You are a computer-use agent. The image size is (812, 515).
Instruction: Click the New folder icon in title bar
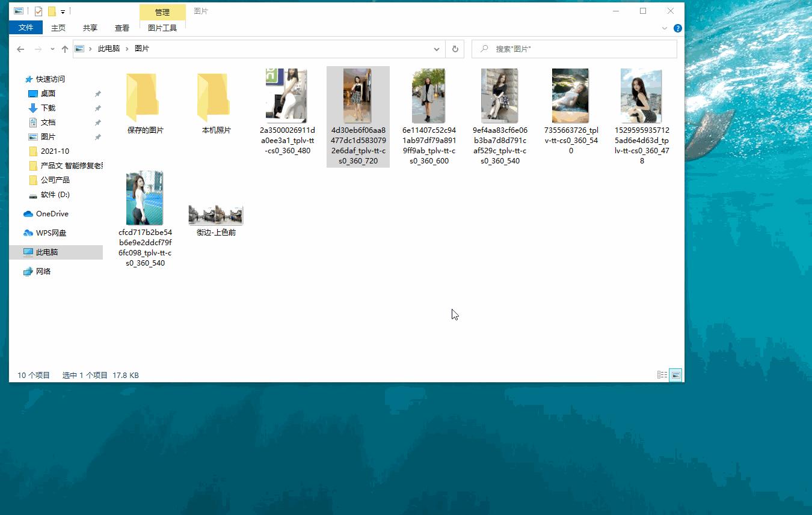tap(52, 11)
